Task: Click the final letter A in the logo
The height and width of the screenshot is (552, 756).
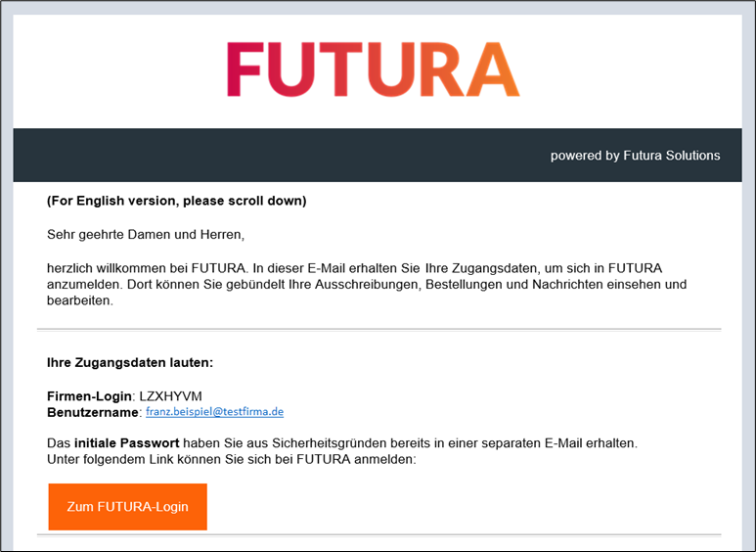Action: [491, 69]
